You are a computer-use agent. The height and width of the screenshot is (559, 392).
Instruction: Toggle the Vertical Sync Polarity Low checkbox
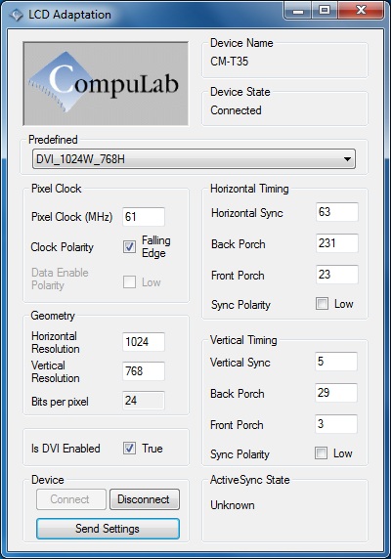coord(321,453)
